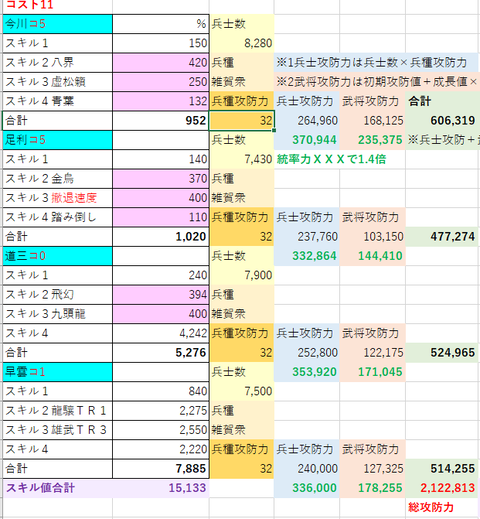
Task: Click green value 171,045
Action: tap(373, 372)
